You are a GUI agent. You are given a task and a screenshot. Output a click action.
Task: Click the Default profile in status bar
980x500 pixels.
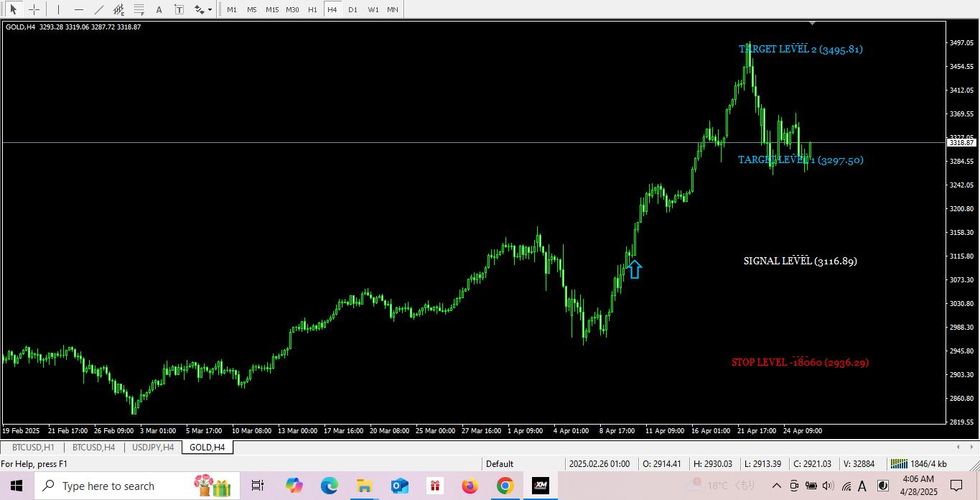(500, 464)
